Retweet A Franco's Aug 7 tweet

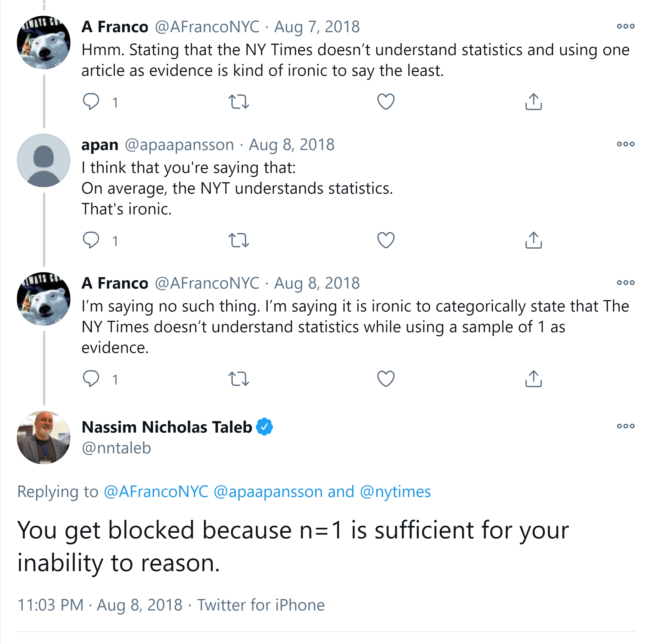tap(239, 101)
